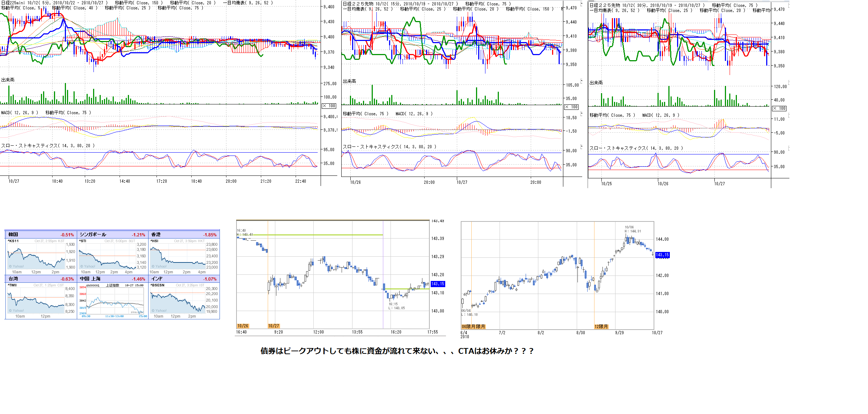Open the 15-minute chart stochastics panel dropdown arrow
Screen dimensions: 868x414
581,146
